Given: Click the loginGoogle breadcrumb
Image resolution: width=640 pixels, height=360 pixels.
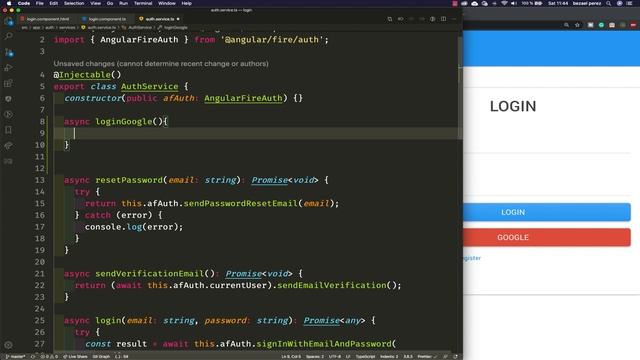Looking at the screenshot, I should tap(173, 27).
